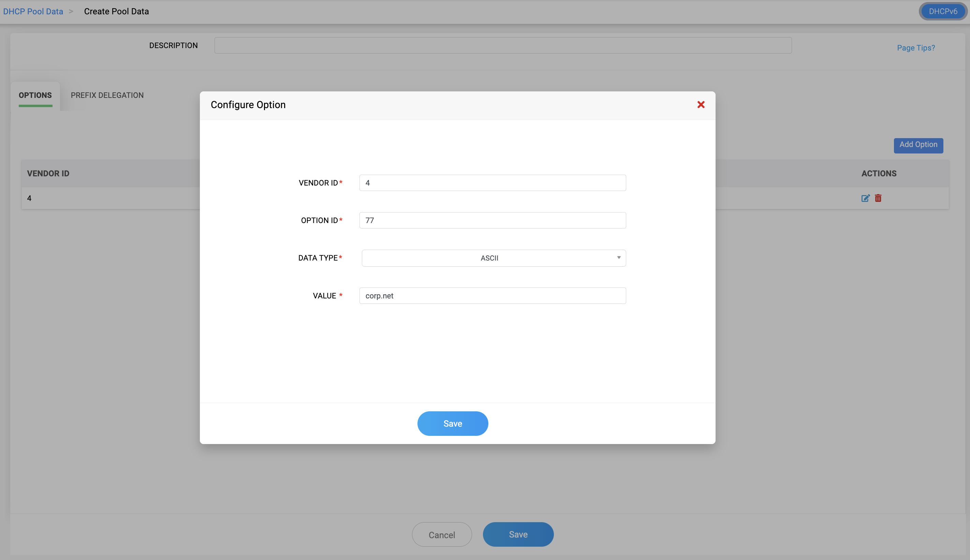970x560 pixels.
Task: Click the OPTION ID input field
Action: point(492,220)
